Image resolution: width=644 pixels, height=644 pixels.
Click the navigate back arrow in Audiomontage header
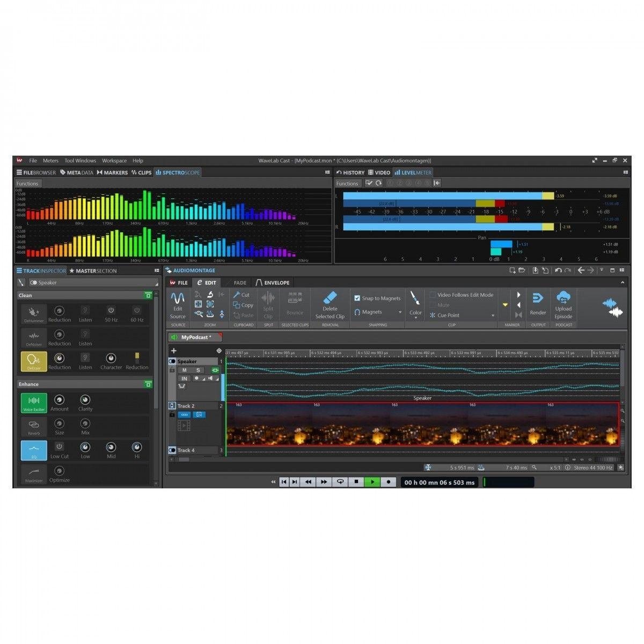[x=581, y=270]
